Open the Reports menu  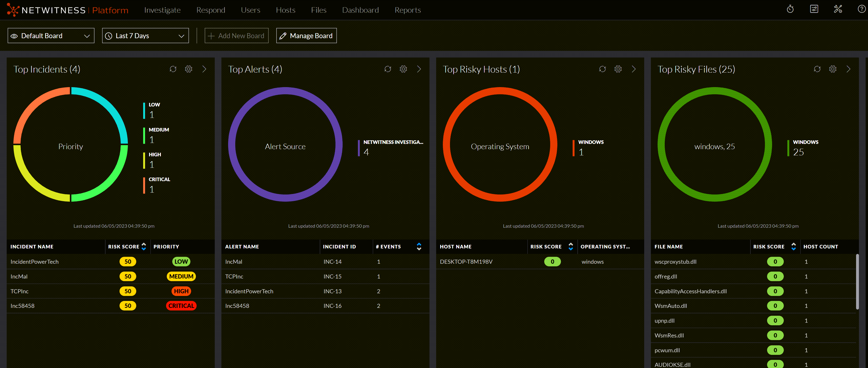pos(407,10)
